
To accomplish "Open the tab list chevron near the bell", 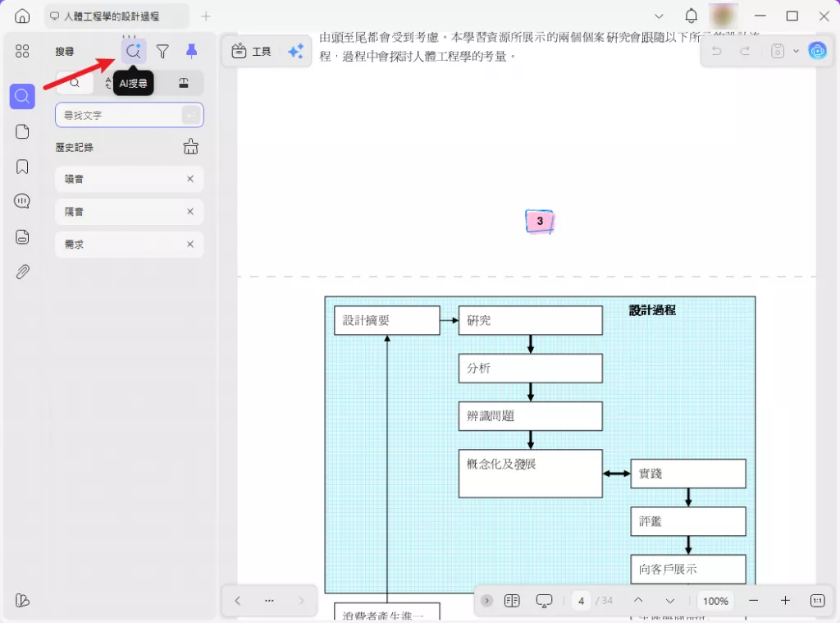I will coord(659,16).
